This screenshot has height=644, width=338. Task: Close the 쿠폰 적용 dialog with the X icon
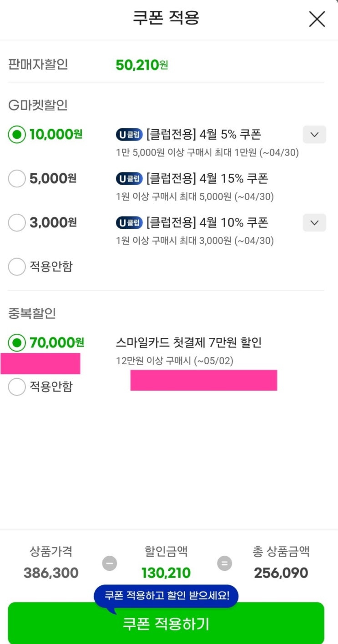pyautogui.click(x=317, y=19)
